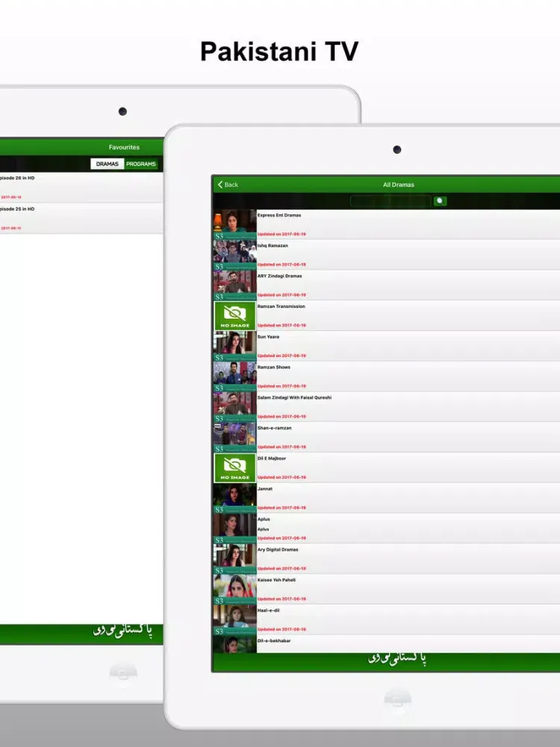Switch to PROGRAMS tab in Favourites window
This screenshot has height=747, width=560.
pos(141,164)
